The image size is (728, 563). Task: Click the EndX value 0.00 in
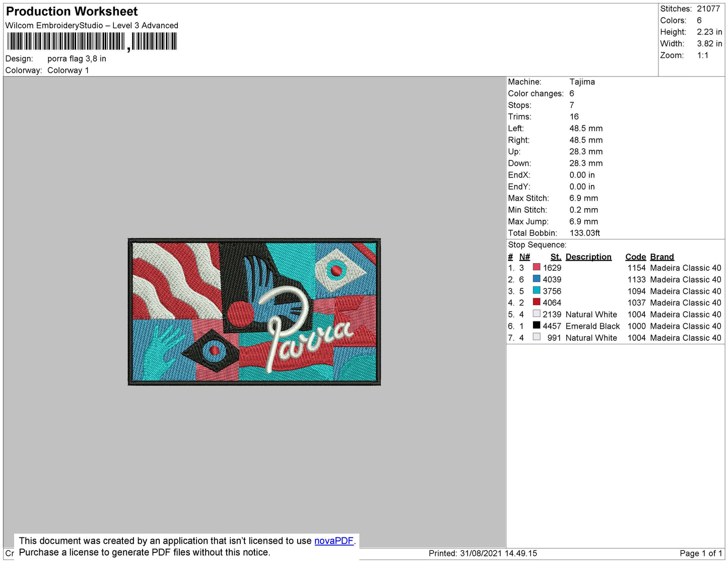pyautogui.click(x=582, y=175)
